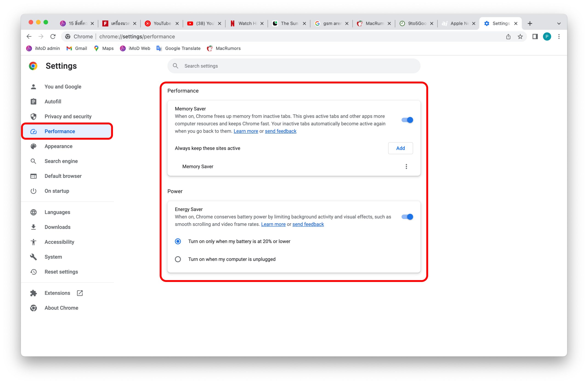Image resolution: width=588 pixels, height=384 pixels.
Task: Toggle the side panel icon
Action: point(535,37)
